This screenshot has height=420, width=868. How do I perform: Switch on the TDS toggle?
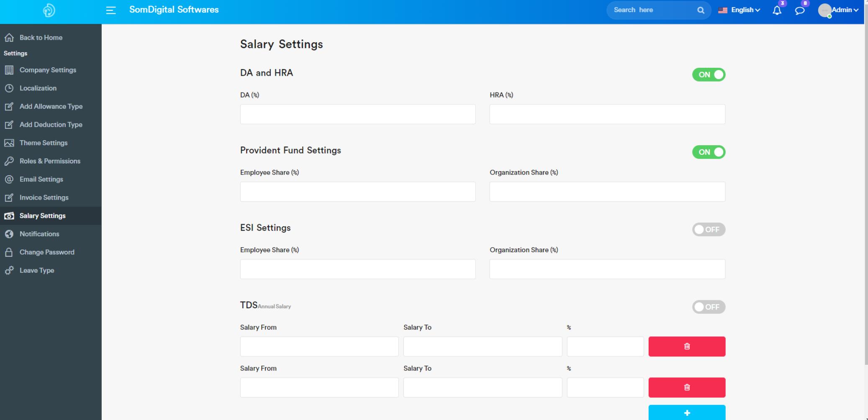tap(708, 307)
